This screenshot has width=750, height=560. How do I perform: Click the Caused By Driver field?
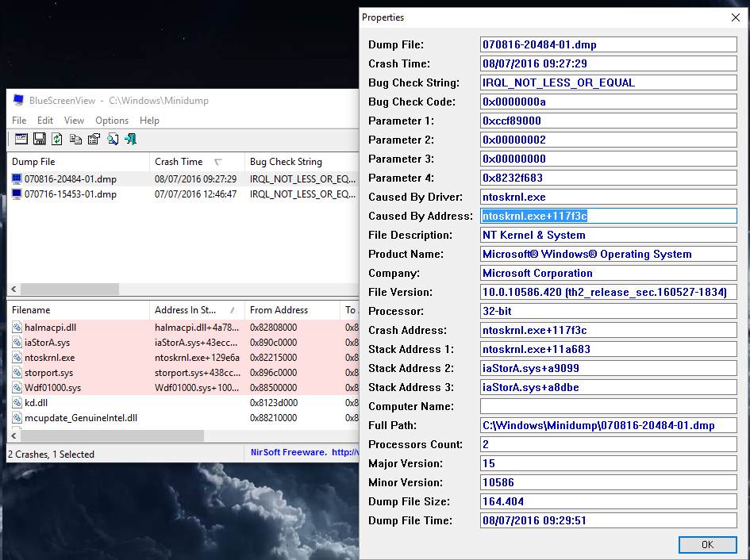click(x=609, y=197)
